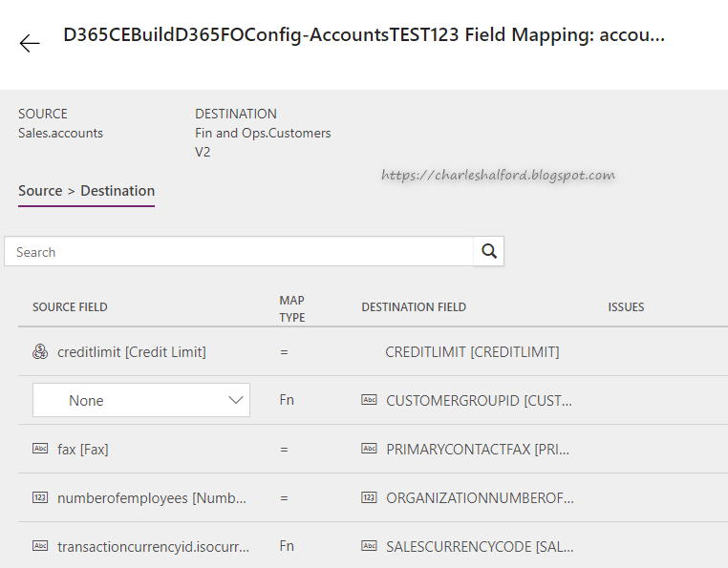Click the text icon beside transactioncurrencyid
The width and height of the screenshot is (728, 568).
[40, 546]
